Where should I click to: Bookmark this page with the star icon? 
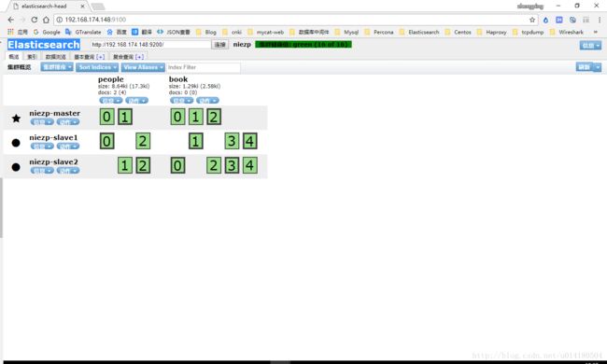click(532, 20)
